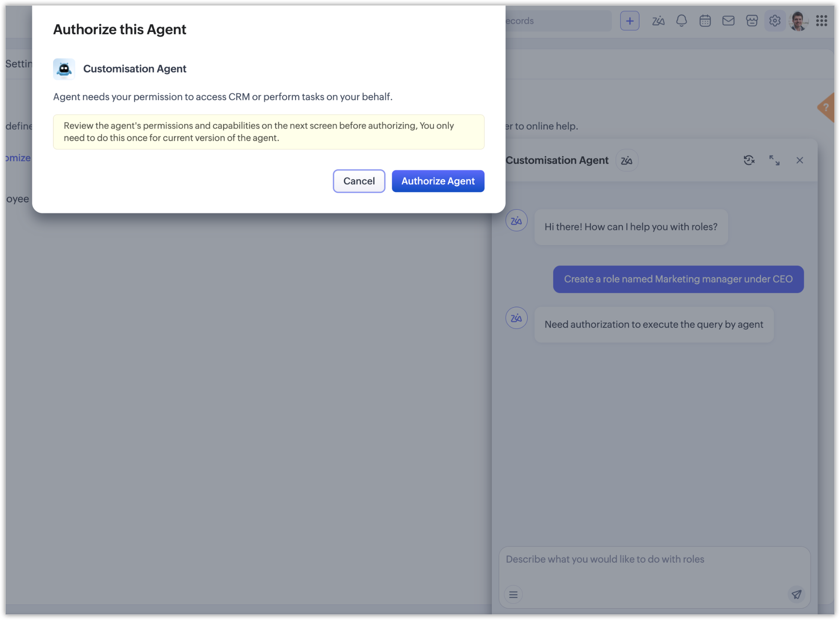Click 'Hi there! How can I help' message
Viewport: 840px width, 620px height.
click(631, 227)
